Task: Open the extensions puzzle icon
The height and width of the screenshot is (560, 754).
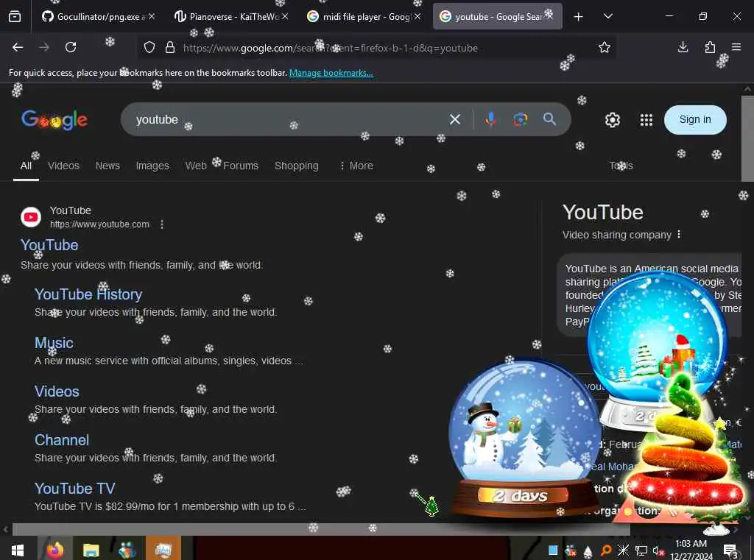Action: click(710, 47)
